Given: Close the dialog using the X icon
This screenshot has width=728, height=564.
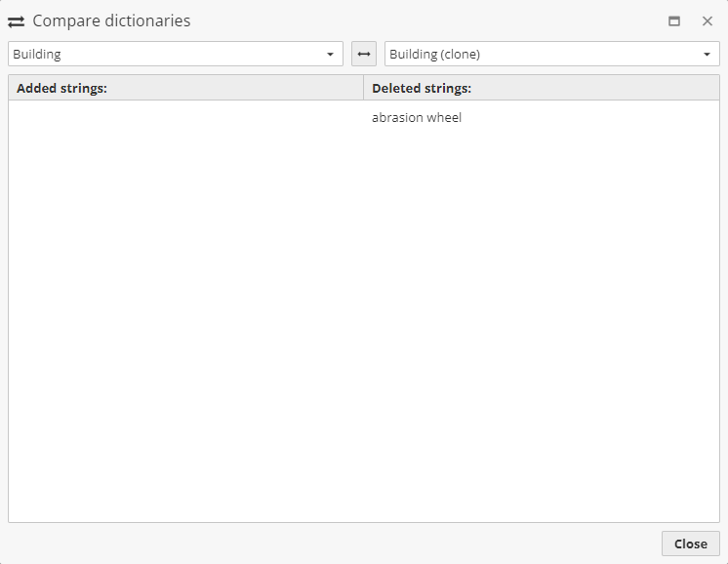Looking at the screenshot, I should (x=708, y=20).
